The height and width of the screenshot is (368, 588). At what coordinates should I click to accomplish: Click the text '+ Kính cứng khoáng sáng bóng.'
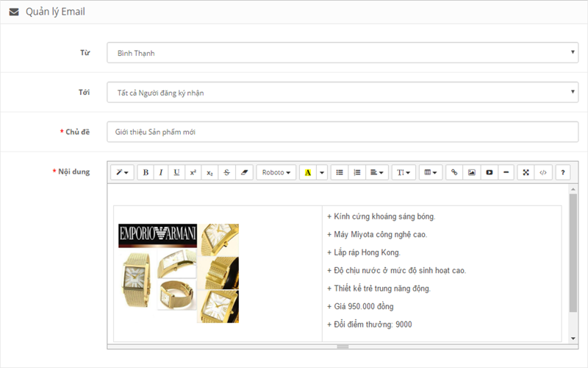tap(381, 216)
